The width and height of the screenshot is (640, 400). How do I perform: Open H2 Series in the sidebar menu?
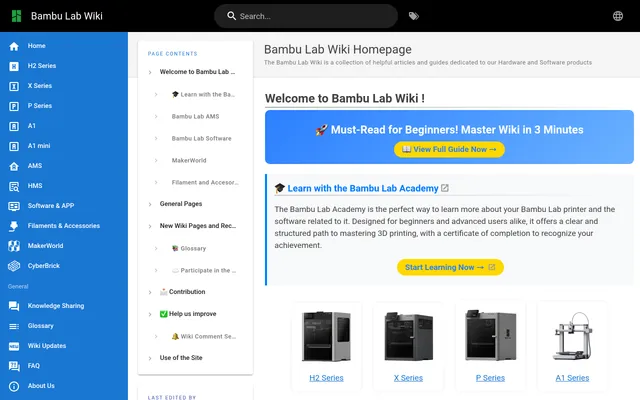64,66
